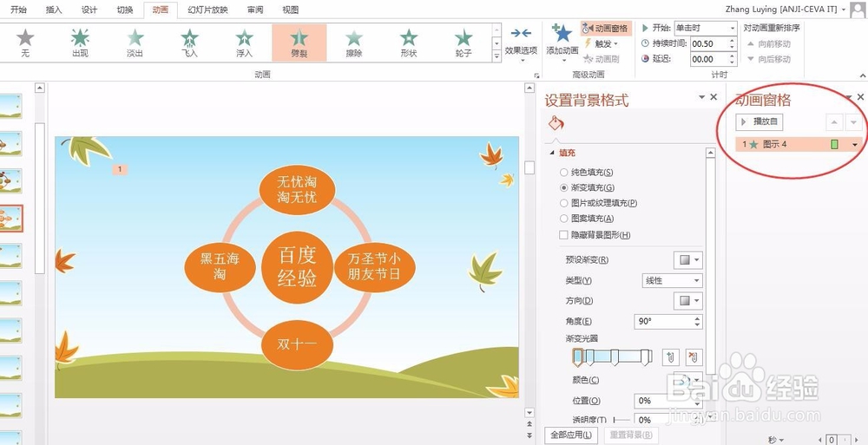Image resolution: width=868 pixels, height=445 pixels.
Task: Select the first gradient stop slider
Action: [x=577, y=357]
